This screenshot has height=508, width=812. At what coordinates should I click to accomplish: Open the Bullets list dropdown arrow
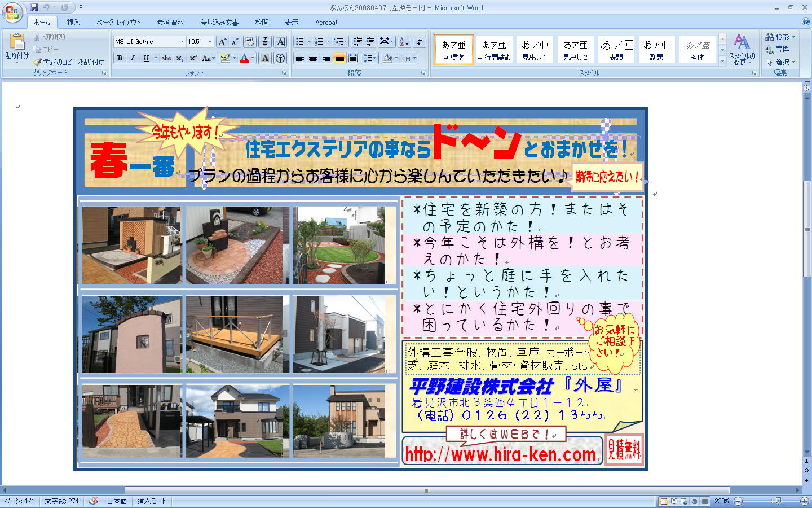click(309, 42)
